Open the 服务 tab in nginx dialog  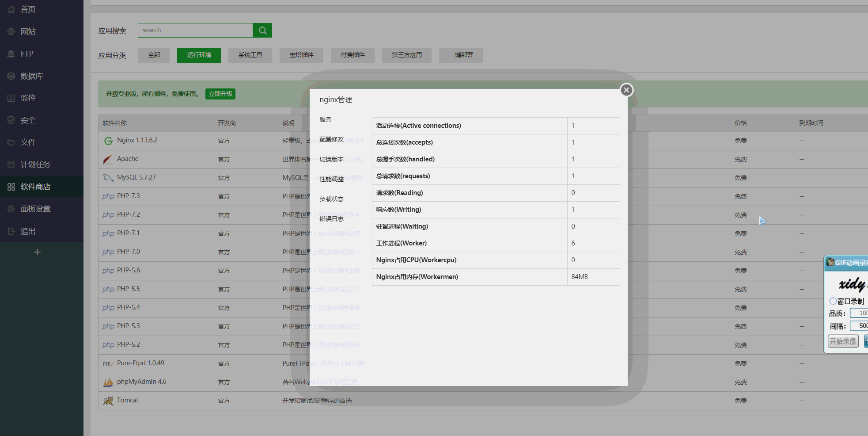tap(326, 119)
